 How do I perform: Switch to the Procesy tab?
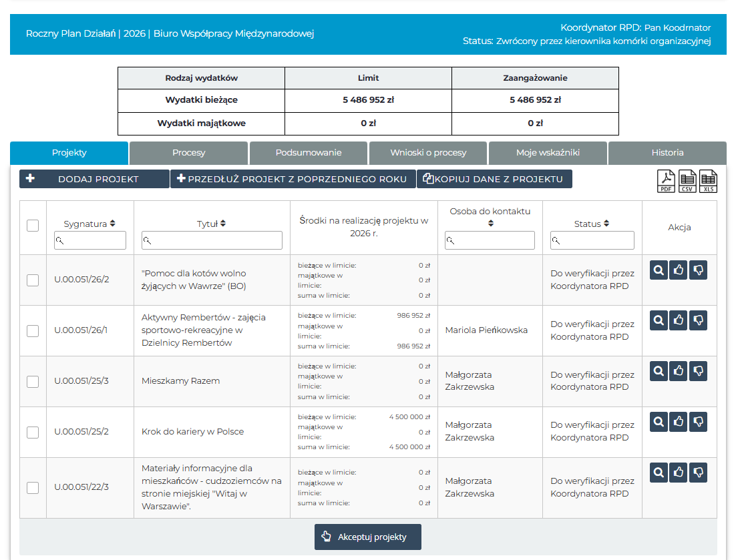click(x=188, y=153)
